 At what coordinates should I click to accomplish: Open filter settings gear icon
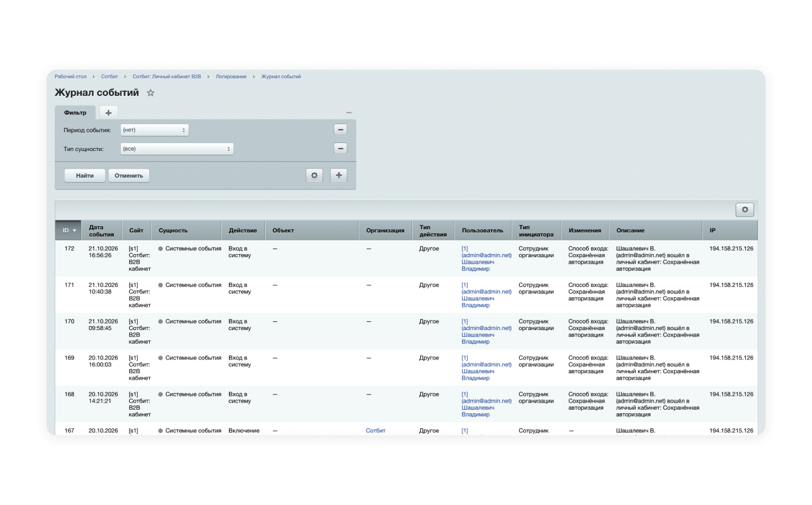[x=315, y=175]
